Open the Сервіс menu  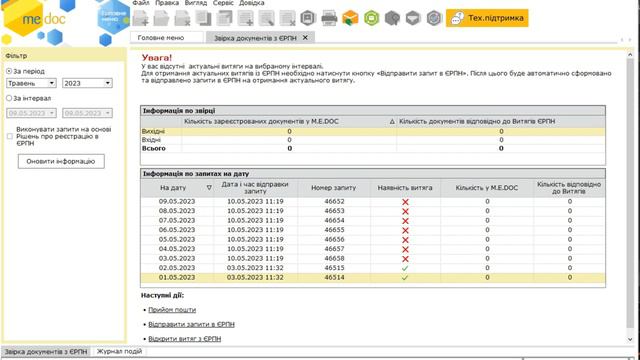pos(223,3)
